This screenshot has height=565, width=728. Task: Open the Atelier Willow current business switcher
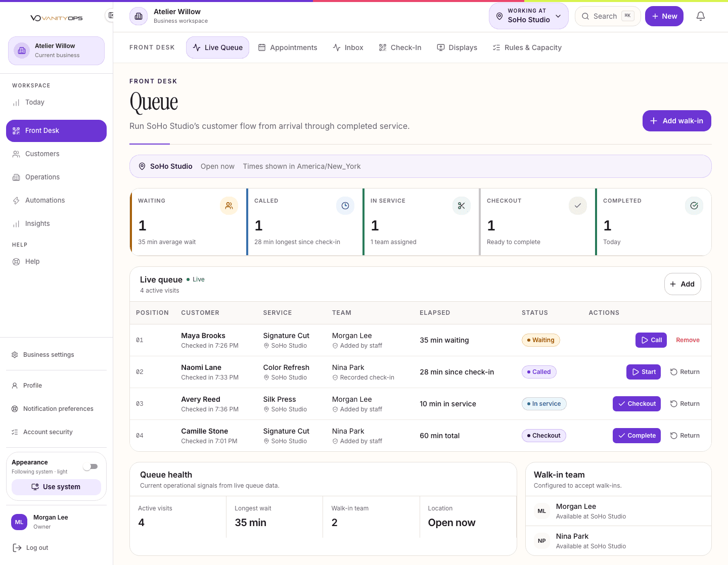click(x=56, y=51)
